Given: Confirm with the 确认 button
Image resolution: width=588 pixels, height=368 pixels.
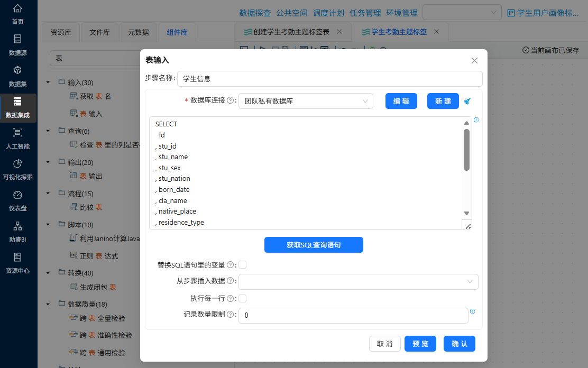Looking at the screenshot, I should pyautogui.click(x=460, y=344).
